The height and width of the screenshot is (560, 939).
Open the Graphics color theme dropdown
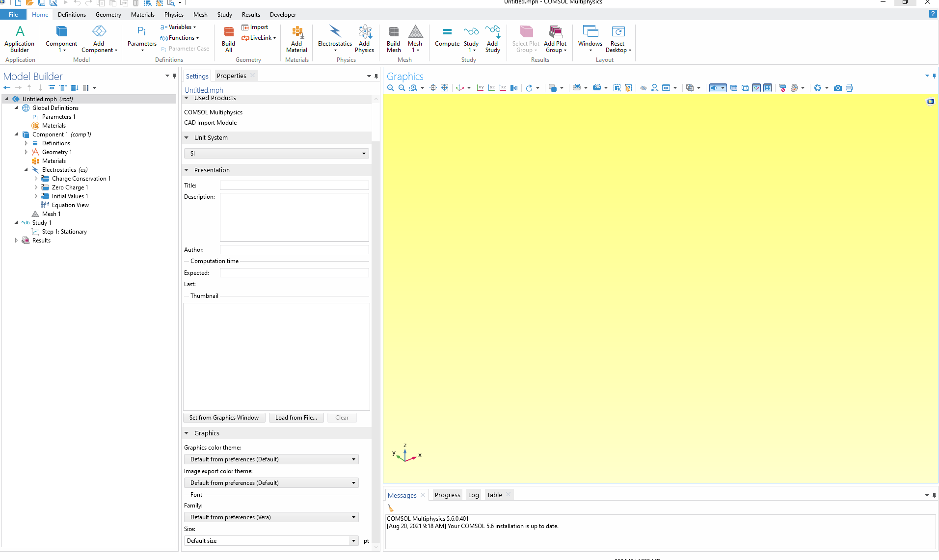(x=271, y=459)
